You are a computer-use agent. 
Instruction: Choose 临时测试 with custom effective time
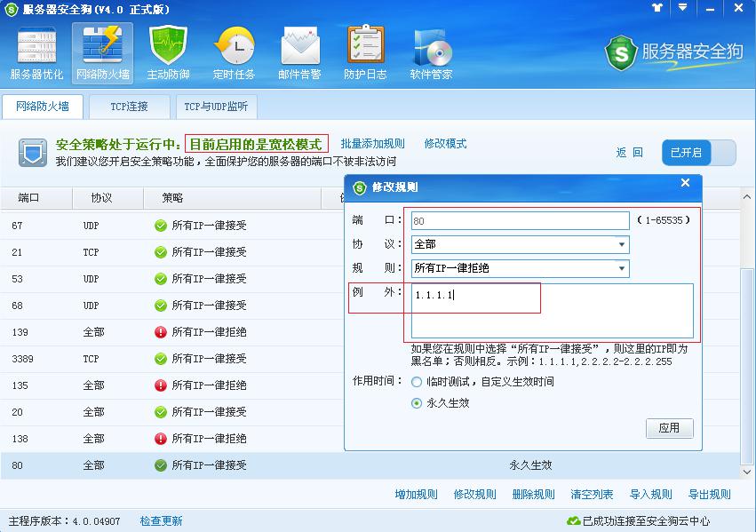click(416, 384)
